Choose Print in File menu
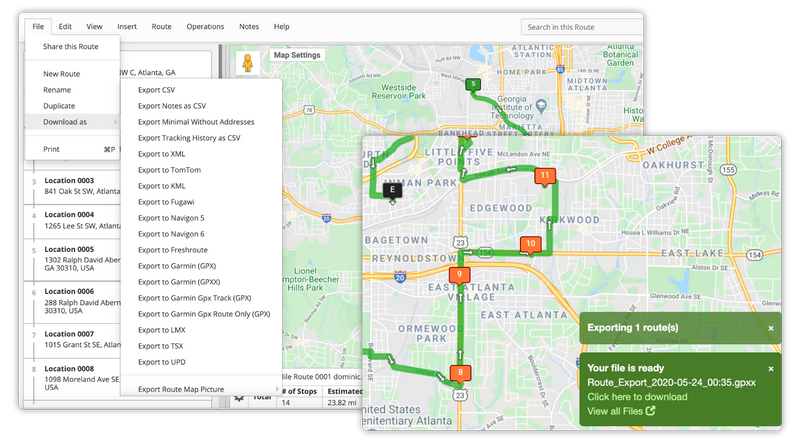The width and height of the screenshot is (800, 446). point(72,149)
